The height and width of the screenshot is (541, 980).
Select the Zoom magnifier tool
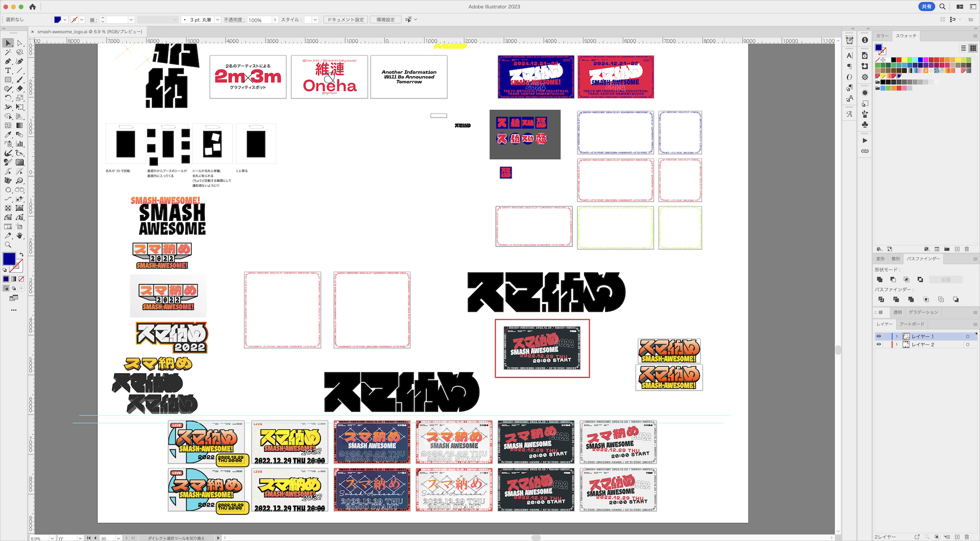[x=8, y=245]
